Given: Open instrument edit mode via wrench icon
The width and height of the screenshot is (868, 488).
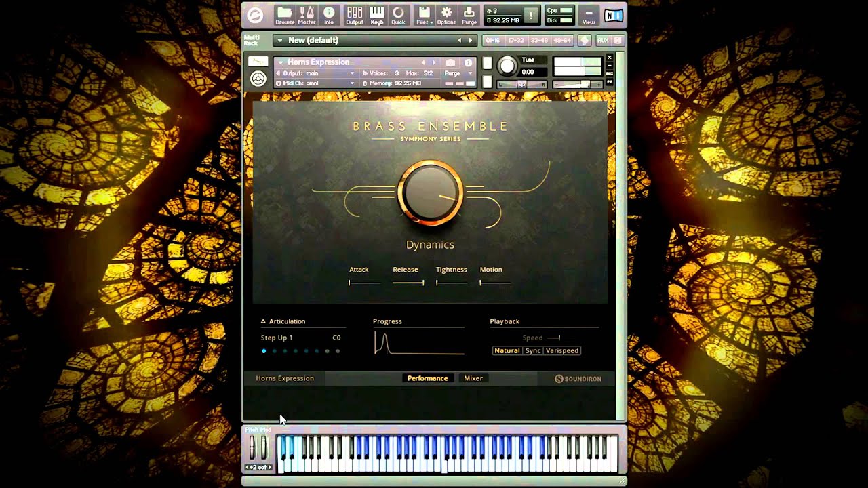Looking at the screenshot, I should click(x=258, y=62).
